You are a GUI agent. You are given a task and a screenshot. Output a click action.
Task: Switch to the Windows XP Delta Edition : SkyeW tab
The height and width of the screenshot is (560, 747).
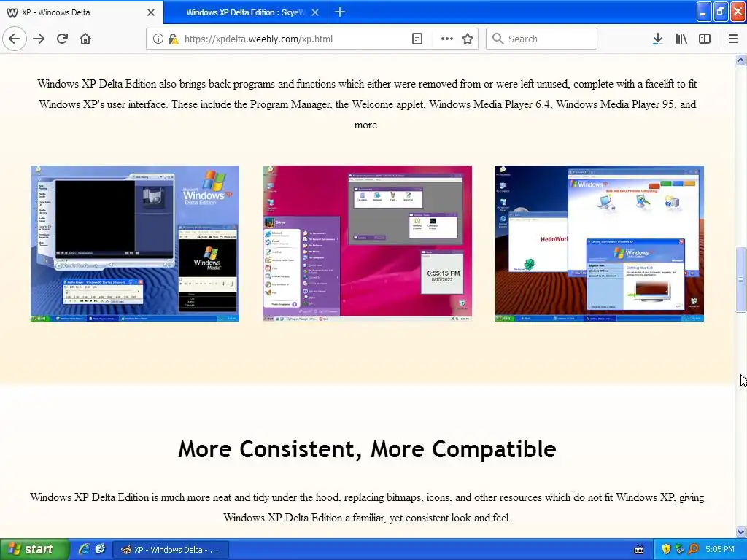(x=246, y=12)
